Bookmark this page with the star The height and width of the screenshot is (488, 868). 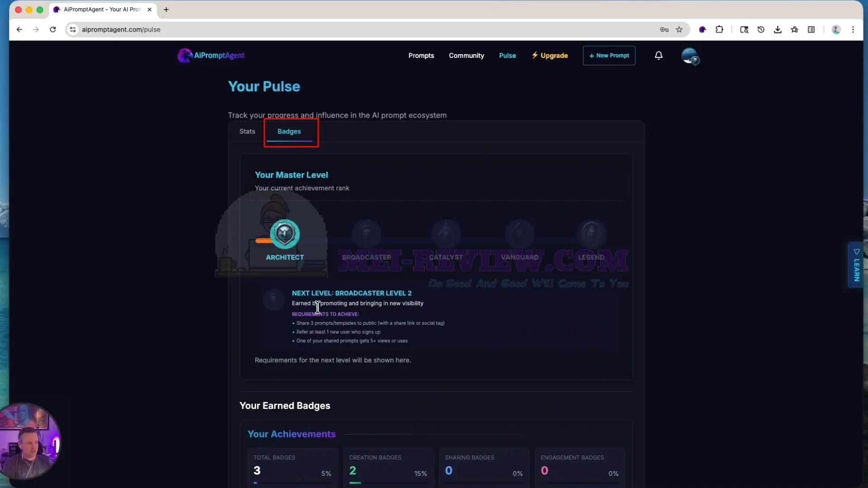679,29
